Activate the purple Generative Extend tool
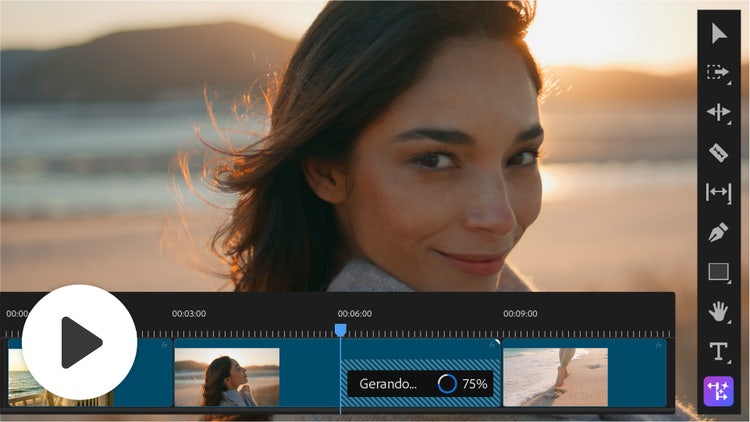750x422 pixels. coord(718,391)
